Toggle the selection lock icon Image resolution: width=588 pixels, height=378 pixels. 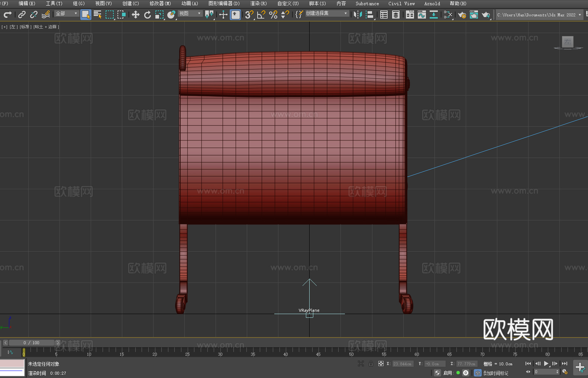(x=371, y=364)
